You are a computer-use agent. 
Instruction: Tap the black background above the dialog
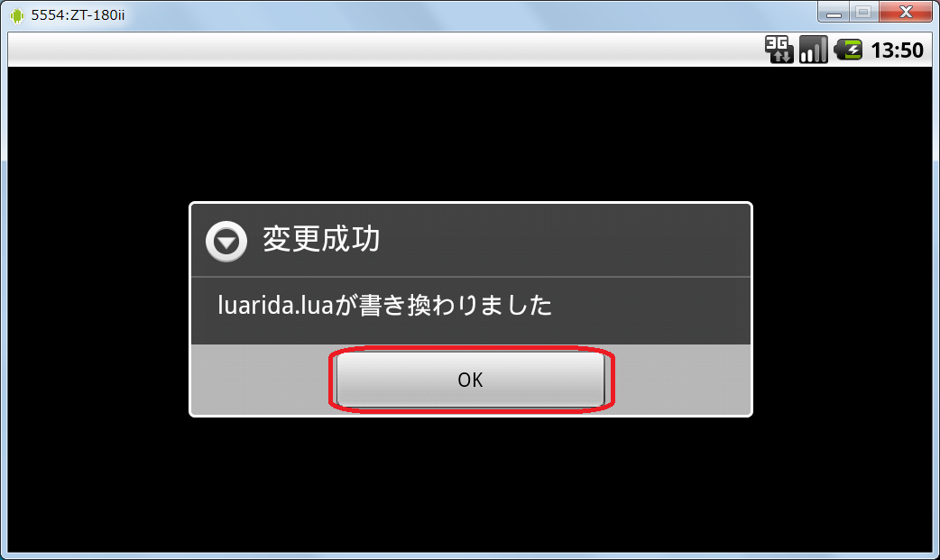click(x=471, y=133)
